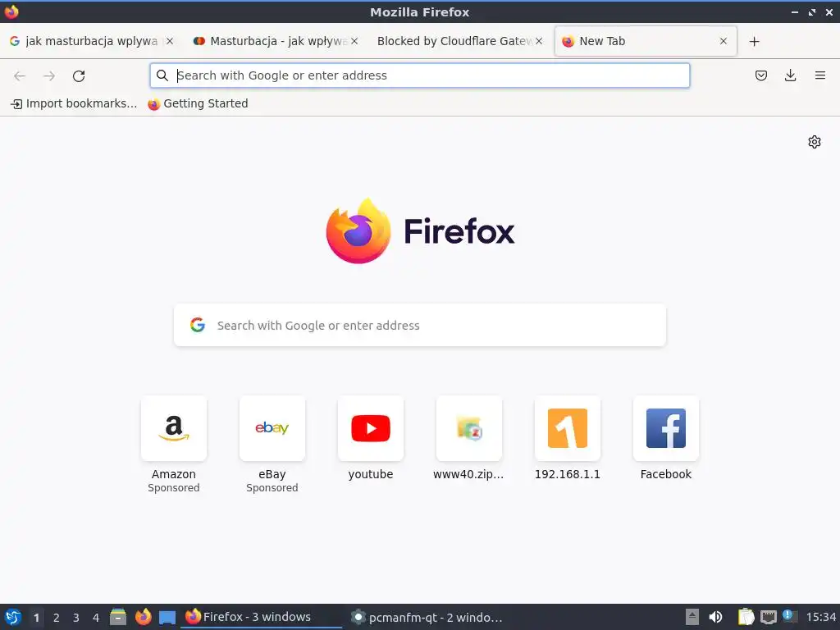Switch to the Blocked by Cloudflare Gateway tab
The height and width of the screenshot is (630, 840).
[461, 41]
